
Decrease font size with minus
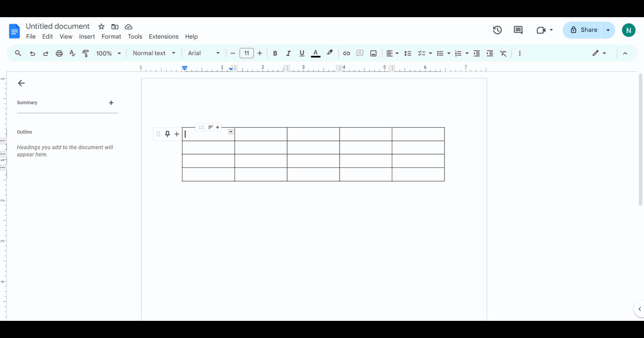point(233,53)
